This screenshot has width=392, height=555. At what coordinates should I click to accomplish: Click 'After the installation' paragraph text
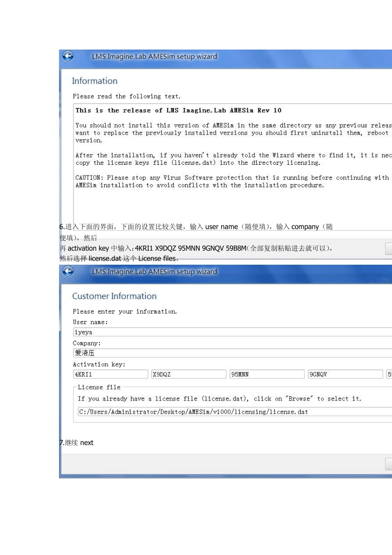click(x=234, y=159)
